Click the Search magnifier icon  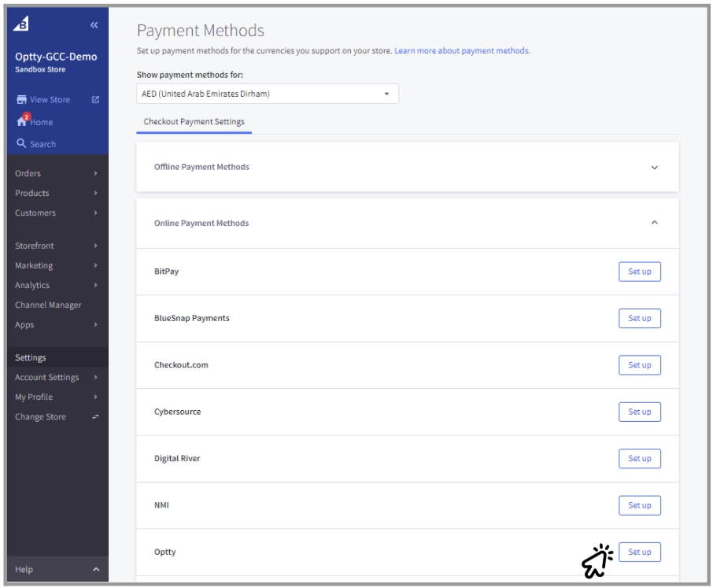click(21, 143)
